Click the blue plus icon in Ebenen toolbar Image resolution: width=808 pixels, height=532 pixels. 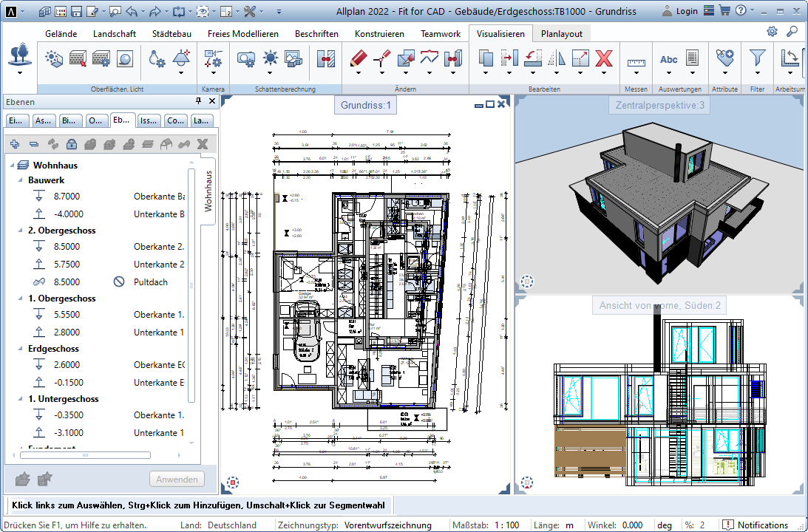pyautogui.click(x=15, y=143)
